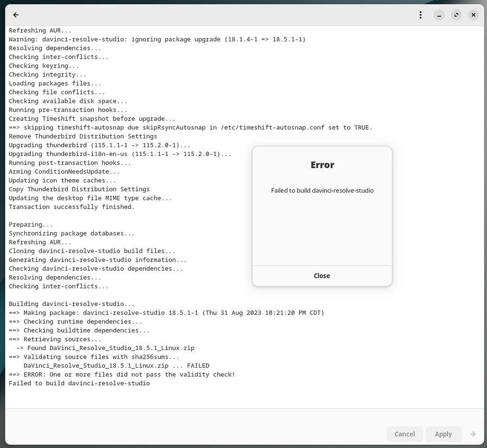Click the 'Upgrading thunderbird-i18n-en-us' line
This screenshot has width=487, height=448.
click(x=120, y=154)
